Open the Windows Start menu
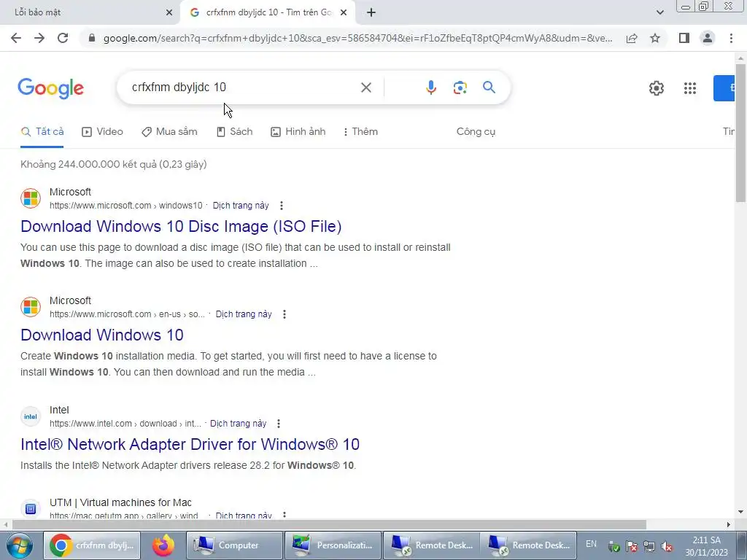 (19, 545)
